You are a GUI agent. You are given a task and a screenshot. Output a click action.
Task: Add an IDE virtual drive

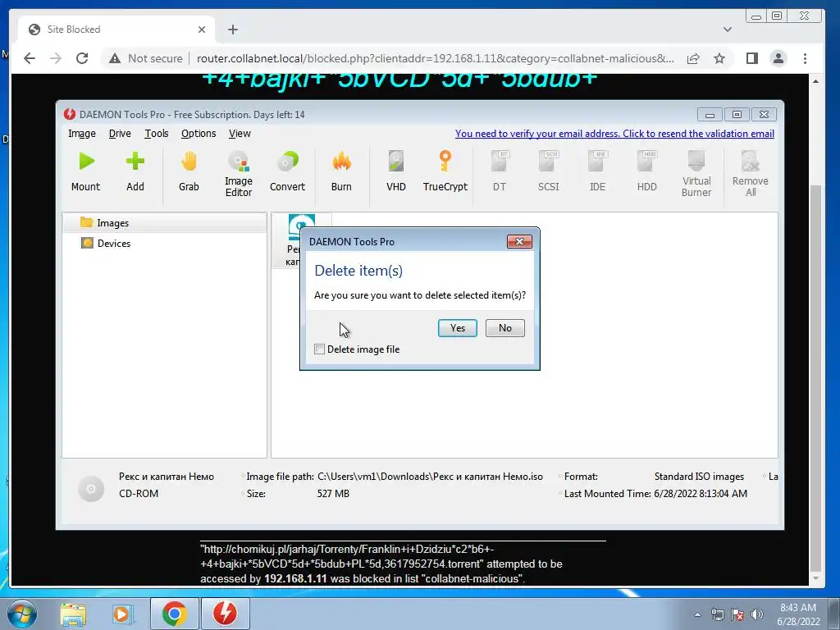point(597,171)
